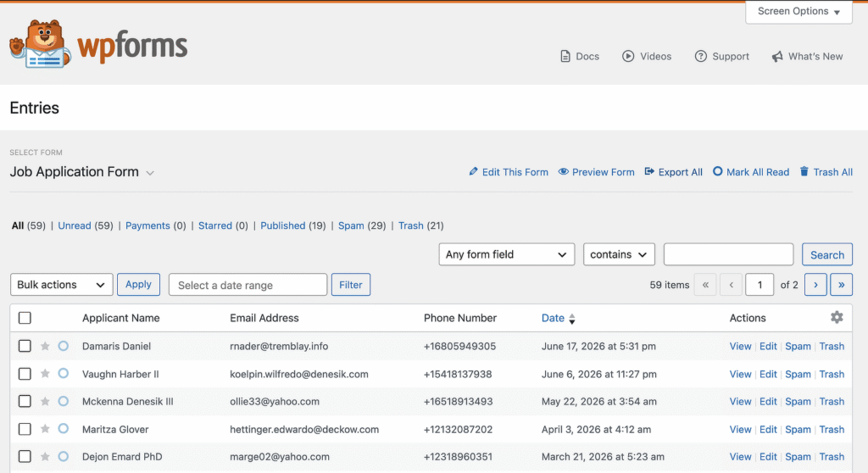
Task: Go to last page of entries
Action: coord(841,285)
